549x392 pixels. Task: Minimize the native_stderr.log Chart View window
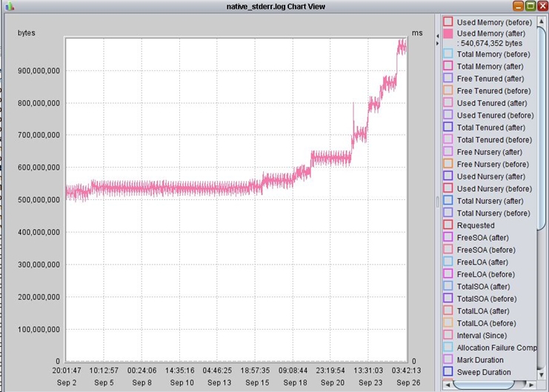point(518,6)
